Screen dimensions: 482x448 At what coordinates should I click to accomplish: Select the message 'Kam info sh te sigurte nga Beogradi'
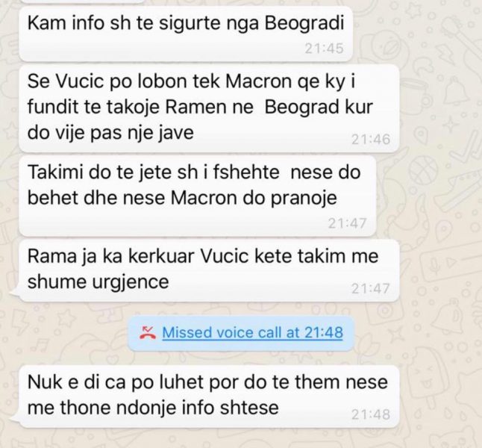[x=186, y=34]
